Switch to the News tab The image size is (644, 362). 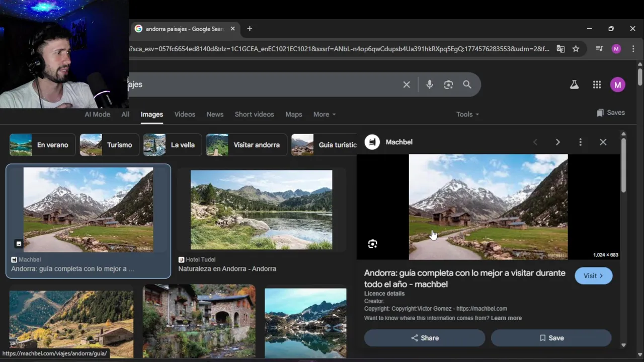coord(215,114)
